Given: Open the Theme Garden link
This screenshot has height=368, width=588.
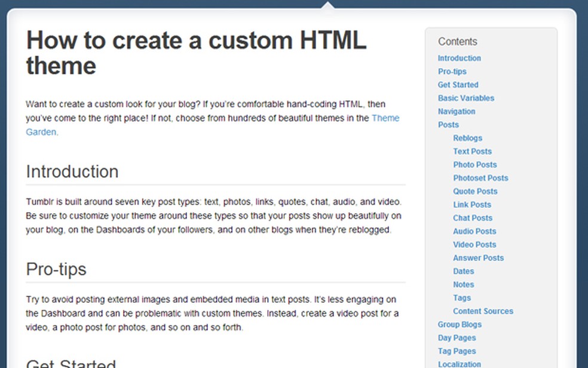Looking at the screenshot, I should pyautogui.click(x=385, y=118).
